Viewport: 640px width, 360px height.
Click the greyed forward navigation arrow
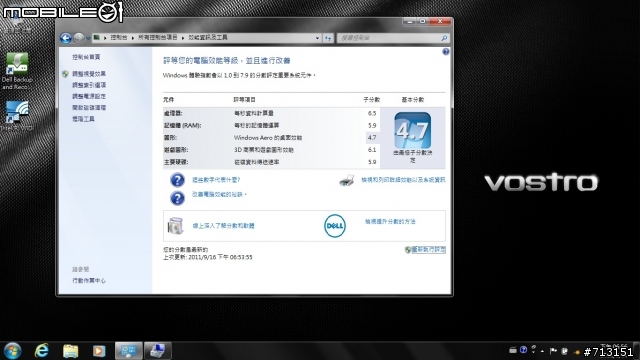(x=79, y=38)
